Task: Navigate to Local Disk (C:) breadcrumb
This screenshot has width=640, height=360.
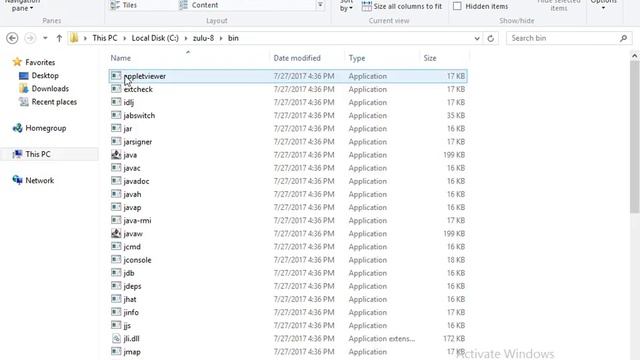Action: pyautogui.click(x=155, y=38)
